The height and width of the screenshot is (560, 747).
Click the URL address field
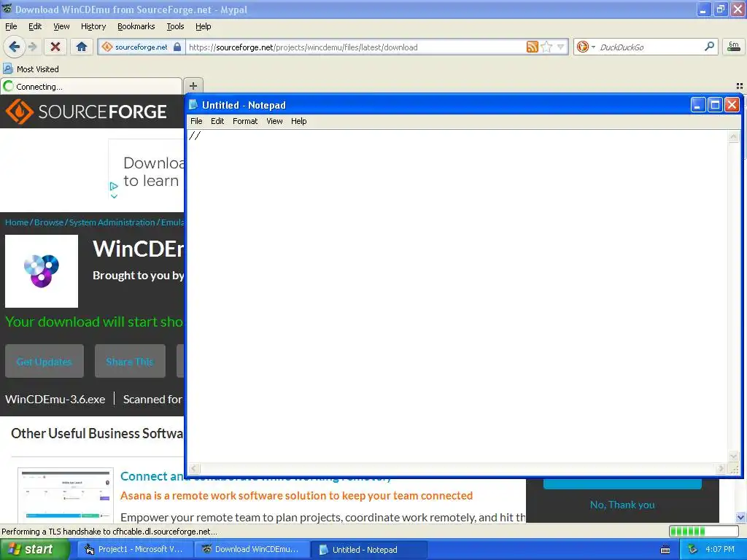click(355, 47)
